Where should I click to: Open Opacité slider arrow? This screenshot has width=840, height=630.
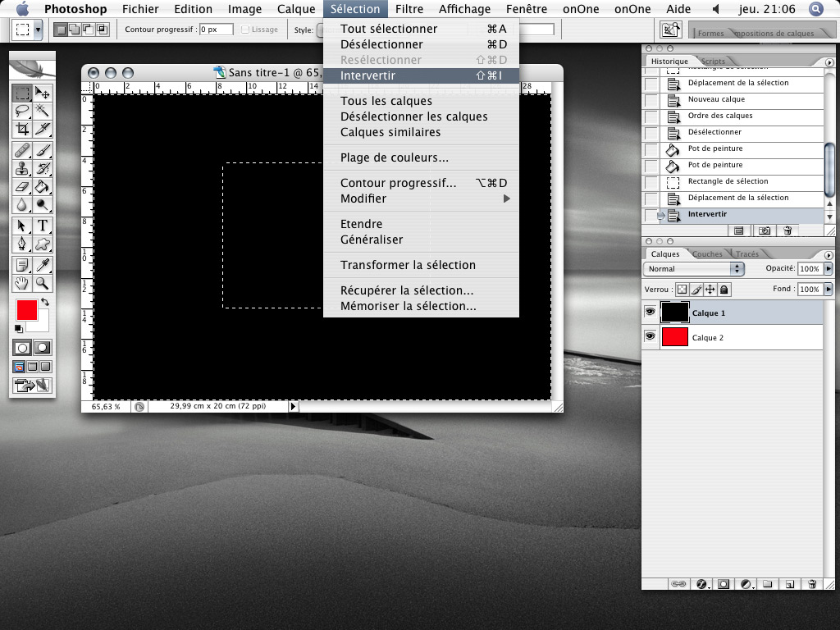(829, 268)
